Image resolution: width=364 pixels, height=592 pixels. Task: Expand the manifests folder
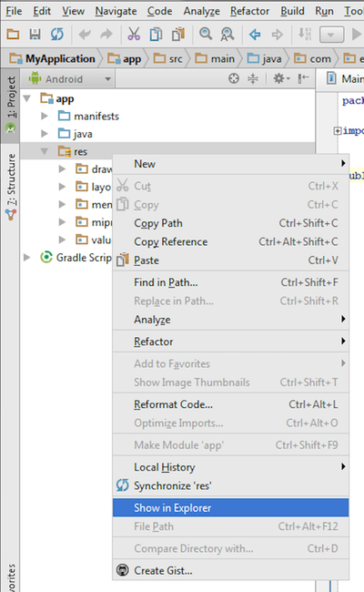click(45, 116)
